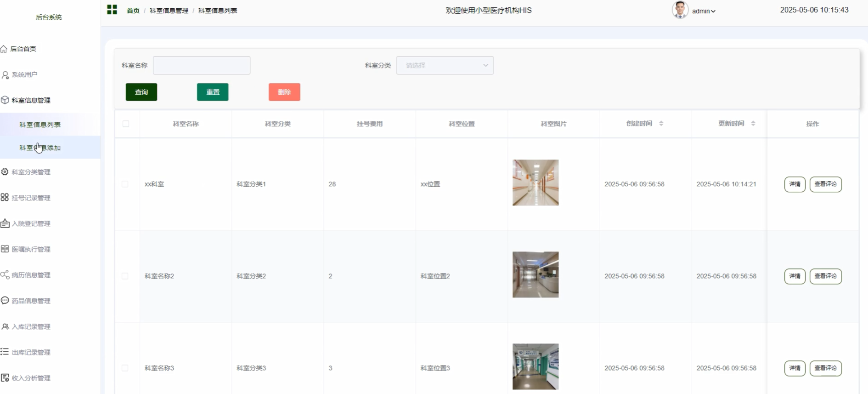868x394 pixels.
Task: Click the 科室信息管理 breadcrumb
Action: (x=169, y=11)
